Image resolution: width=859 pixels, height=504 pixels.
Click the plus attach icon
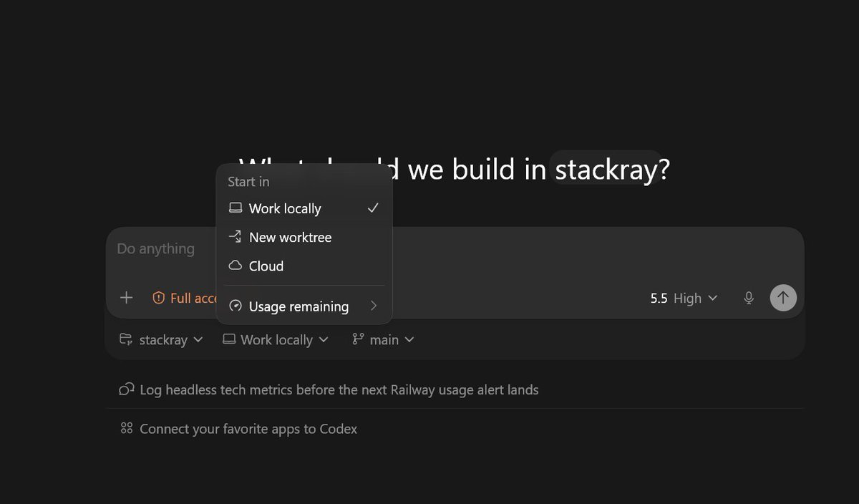coord(127,298)
